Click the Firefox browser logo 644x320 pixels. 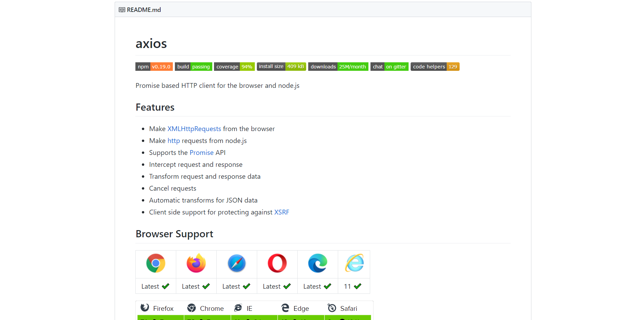(196, 263)
